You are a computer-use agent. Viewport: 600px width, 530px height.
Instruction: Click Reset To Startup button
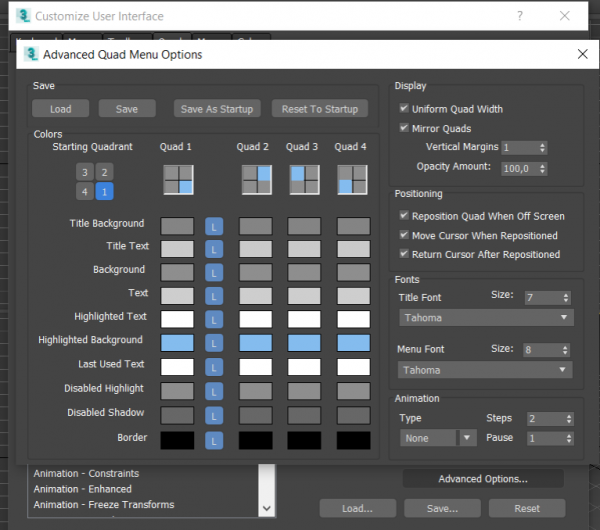coord(320,109)
